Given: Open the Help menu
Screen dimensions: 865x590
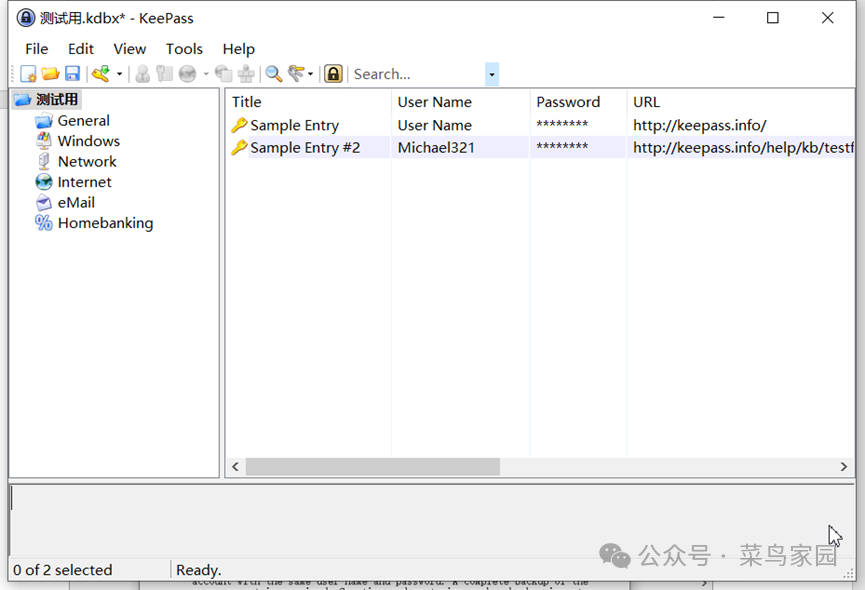Looking at the screenshot, I should 238,49.
